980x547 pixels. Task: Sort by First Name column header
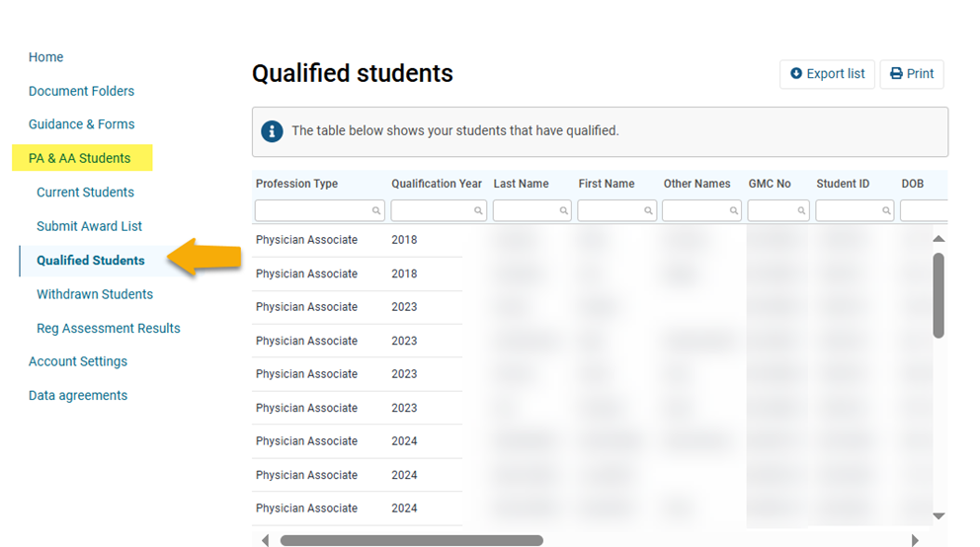tap(607, 184)
